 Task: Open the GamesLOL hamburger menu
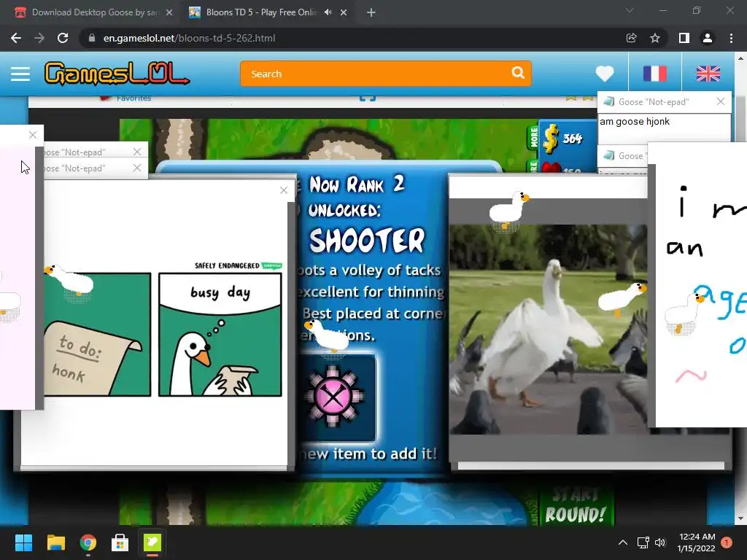[20, 74]
